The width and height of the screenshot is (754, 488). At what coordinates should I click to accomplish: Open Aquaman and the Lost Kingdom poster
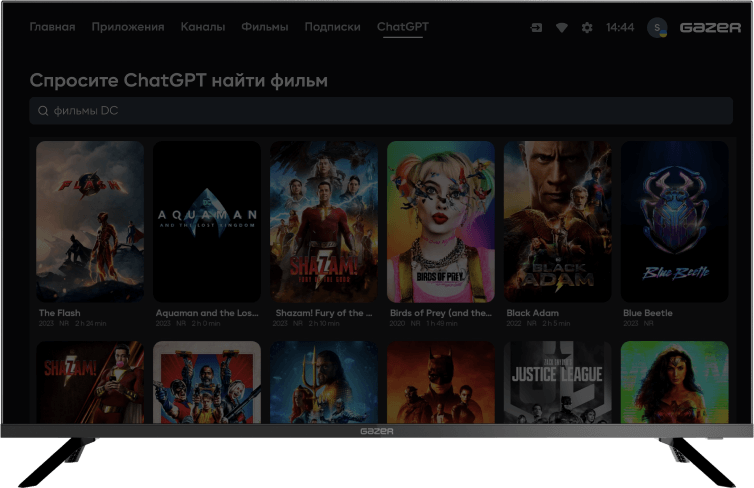207,222
